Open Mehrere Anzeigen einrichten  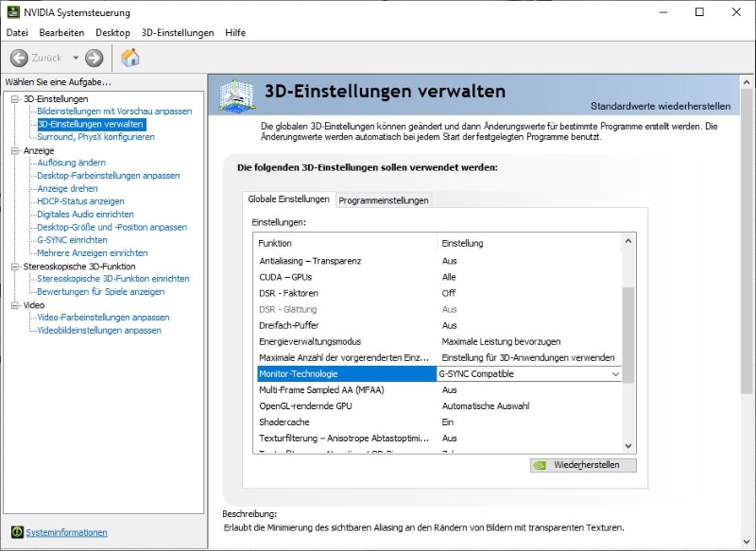(93, 253)
